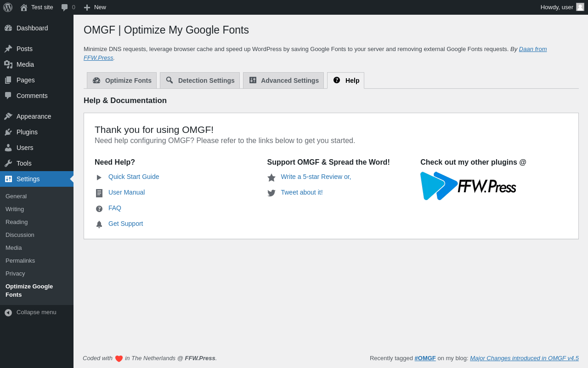Open the comments bubble icon in admin bar

point(65,7)
